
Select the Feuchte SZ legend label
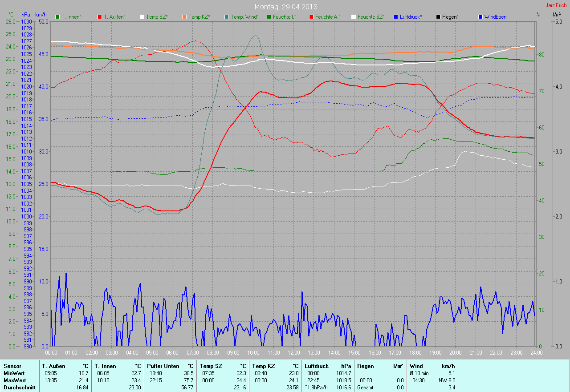[371, 17]
